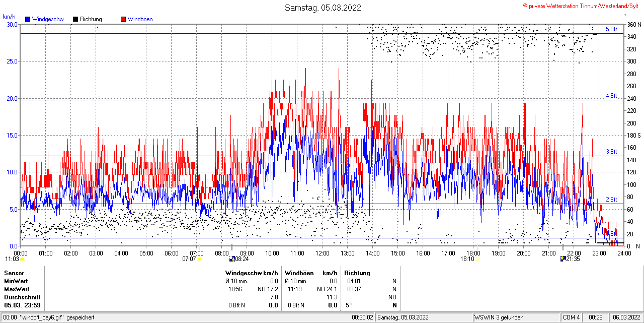Click the max wind speed value NO 17.2
This screenshot has height=323, width=644.
click(x=268, y=289)
